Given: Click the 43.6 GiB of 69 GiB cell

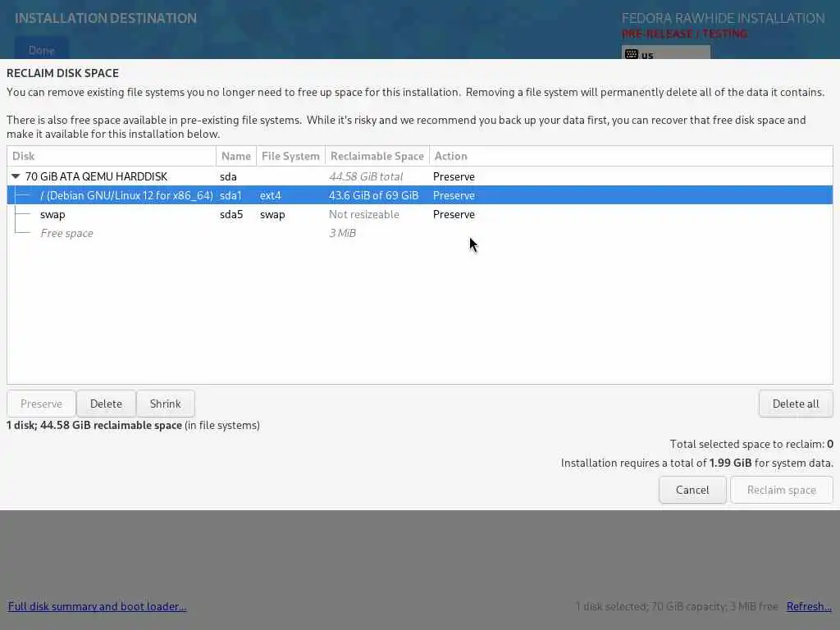Looking at the screenshot, I should pyautogui.click(x=373, y=195).
